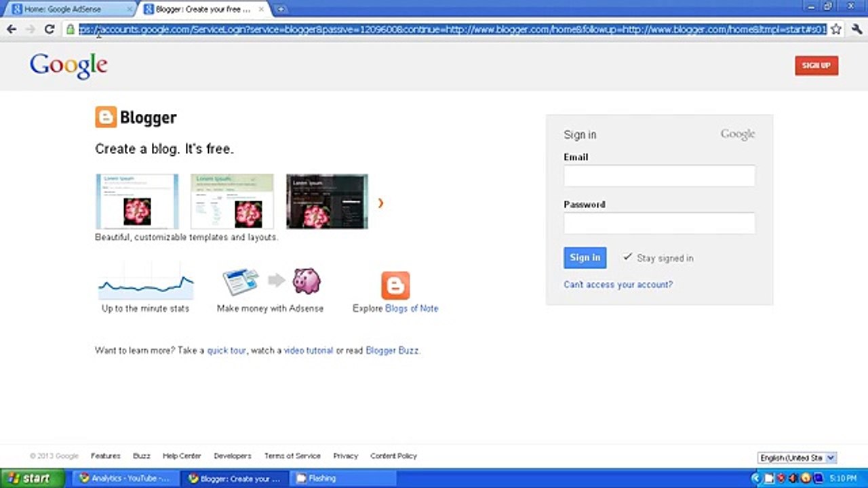
Task: Take the quick tour link
Action: pos(226,350)
